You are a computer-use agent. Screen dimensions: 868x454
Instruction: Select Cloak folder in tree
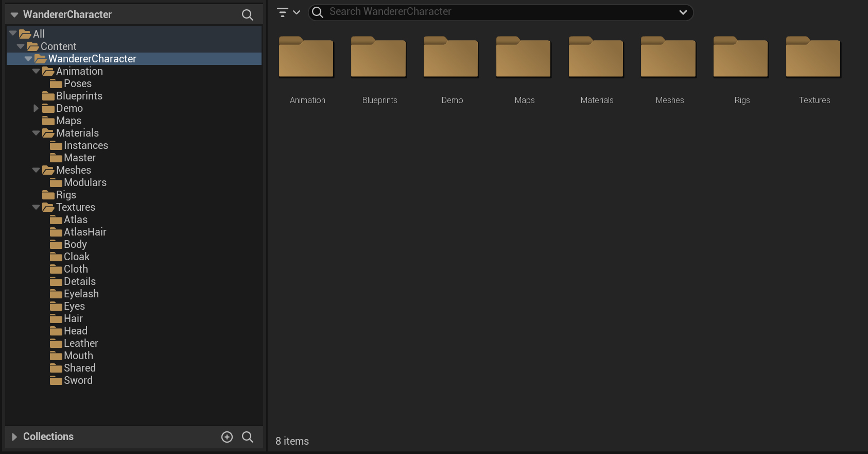(x=70, y=257)
